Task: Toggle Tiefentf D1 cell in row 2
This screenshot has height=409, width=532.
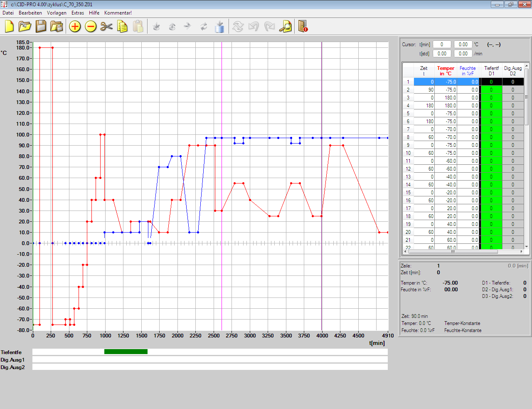Action: [x=491, y=90]
